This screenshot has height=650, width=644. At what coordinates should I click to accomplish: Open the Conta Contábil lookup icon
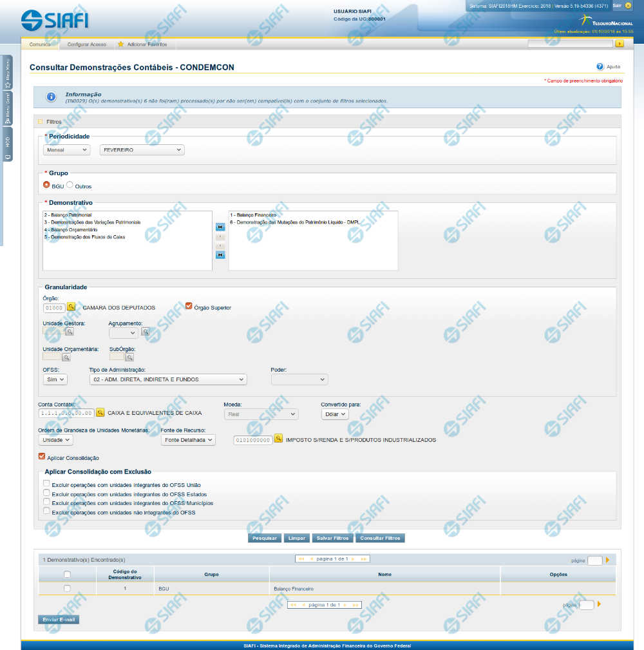point(100,412)
